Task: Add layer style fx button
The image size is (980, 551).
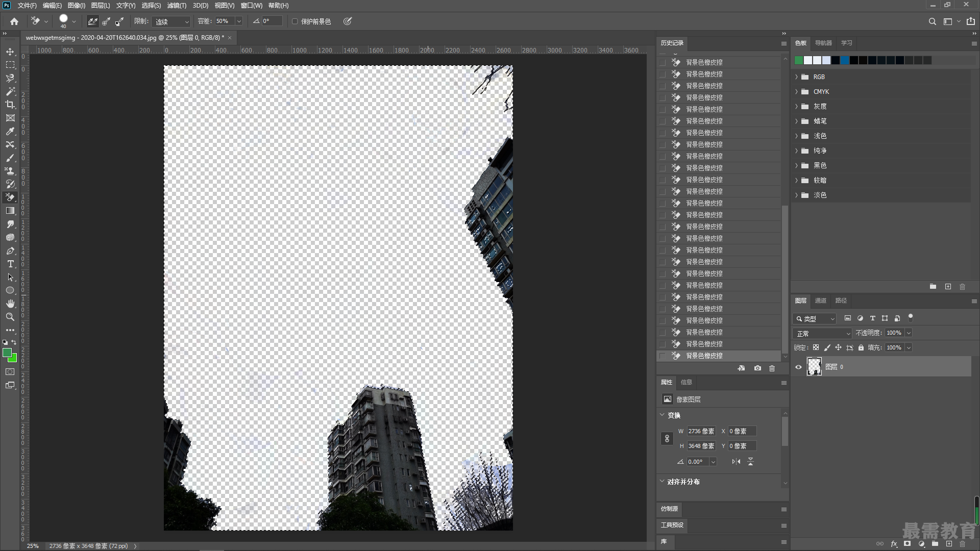Action: (894, 544)
